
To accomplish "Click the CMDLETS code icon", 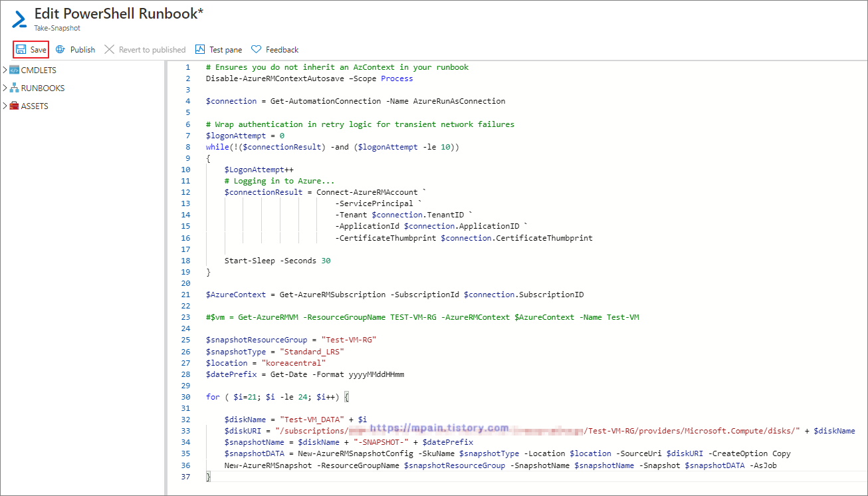I will click(x=15, y=70).
